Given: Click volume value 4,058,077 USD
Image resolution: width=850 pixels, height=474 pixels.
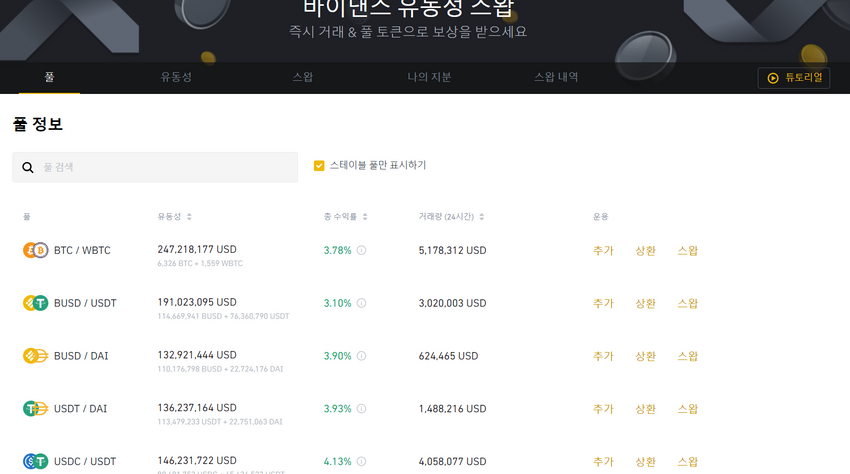Looking at the screenshot, I should 452,462.
